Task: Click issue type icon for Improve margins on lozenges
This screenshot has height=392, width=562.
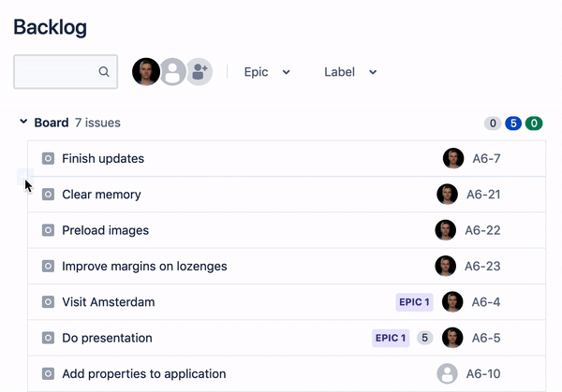Action: pos(48,266)
